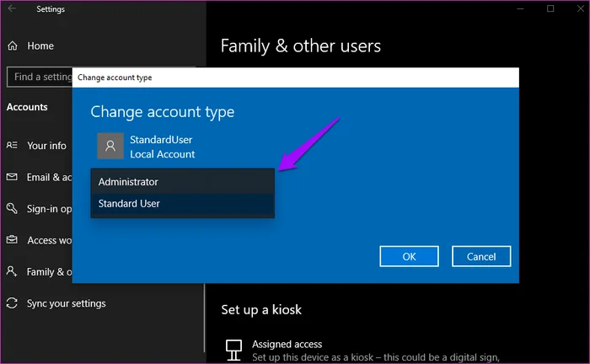Click the Change account type title bar text
The image size is (590, 364).
pos(115,78)
